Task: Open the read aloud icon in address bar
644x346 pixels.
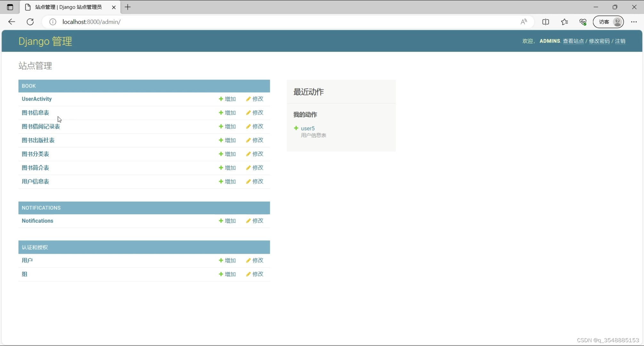Action: coord(524,22)
